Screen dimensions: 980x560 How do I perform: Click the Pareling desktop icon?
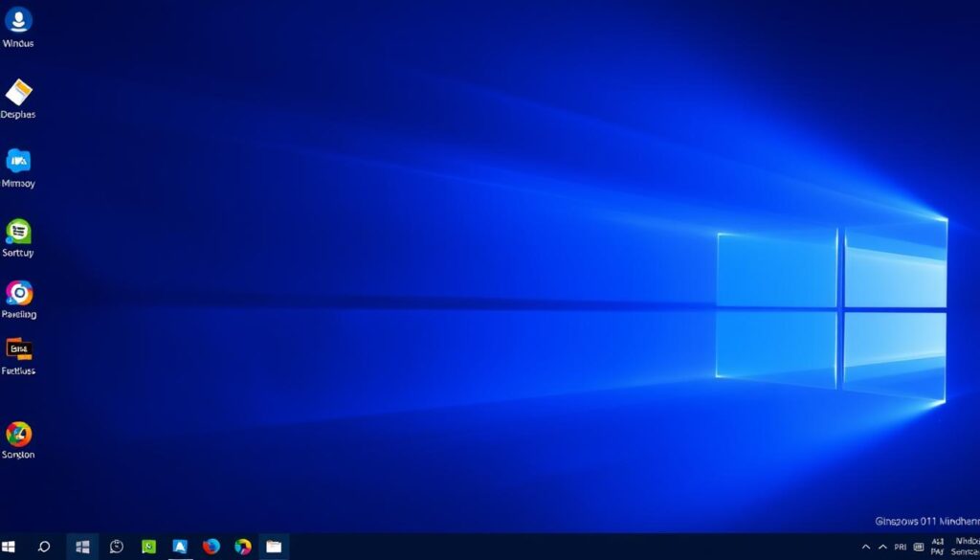(x=19, y=300)
